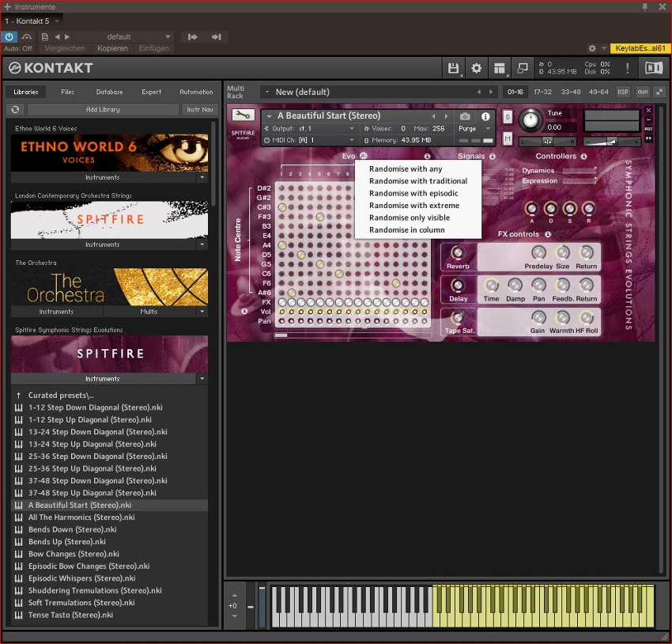Click the camera snapshot icon
The image size is (672, 644).
coord(465,116)
